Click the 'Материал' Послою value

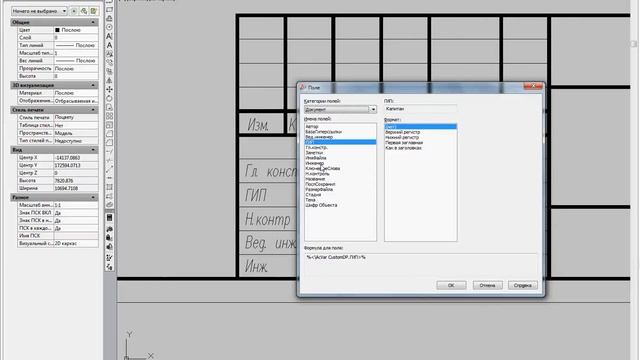coord(76,93)
